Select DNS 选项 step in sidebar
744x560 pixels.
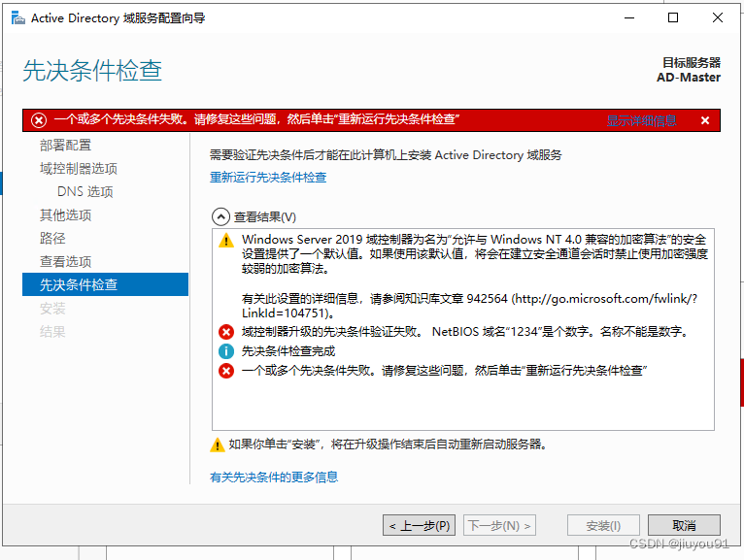[x=85, y=191]
